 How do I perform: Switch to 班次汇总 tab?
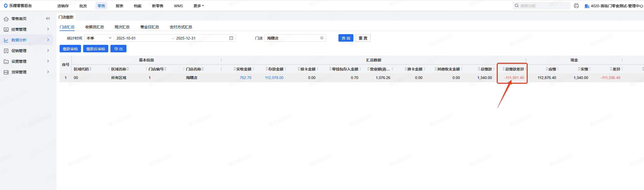point(122,27)
